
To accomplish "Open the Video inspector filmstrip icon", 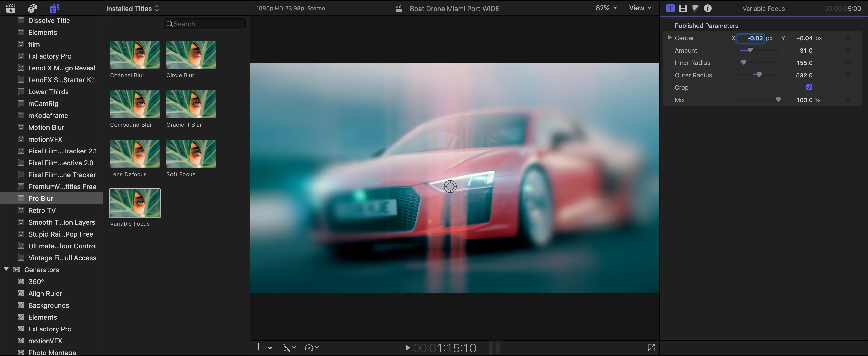I will click(x=683, y=9).
